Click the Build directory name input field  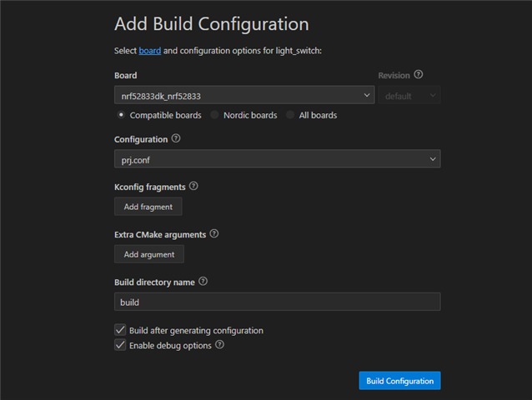click(x=277, y=302)
